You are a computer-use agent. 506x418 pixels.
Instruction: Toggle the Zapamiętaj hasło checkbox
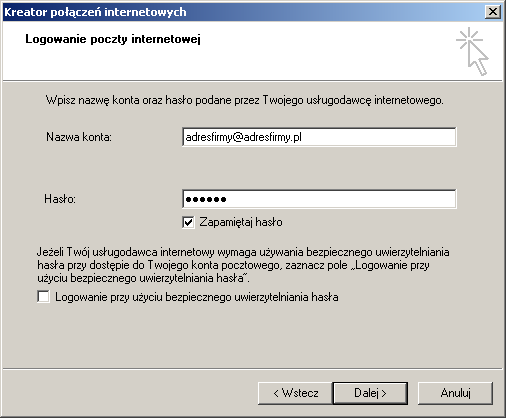tap(188, 222)
